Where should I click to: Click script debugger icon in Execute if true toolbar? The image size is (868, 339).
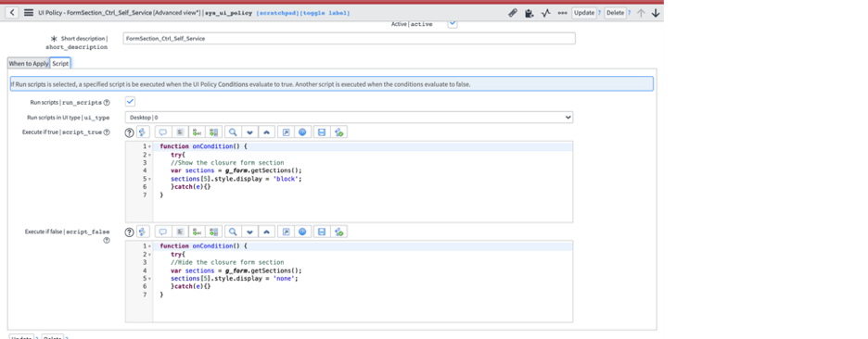[x=338, y=132]
